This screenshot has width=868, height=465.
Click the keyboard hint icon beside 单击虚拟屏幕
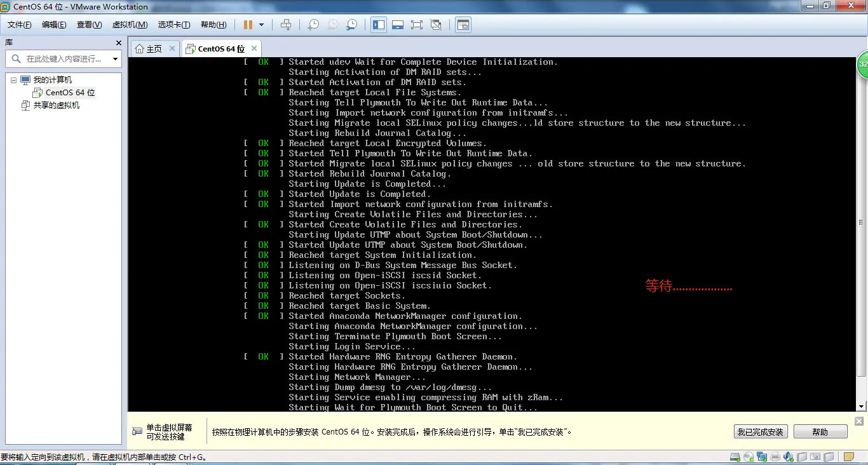tap(137, 431)
